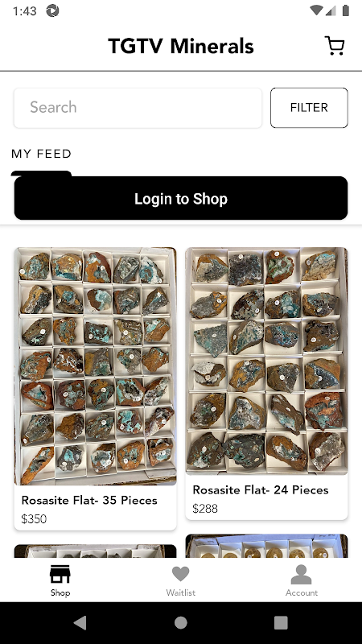Click the Login to Shop button
The height and width of the screenshot is (644, 362).
click(x=181, y=198)
